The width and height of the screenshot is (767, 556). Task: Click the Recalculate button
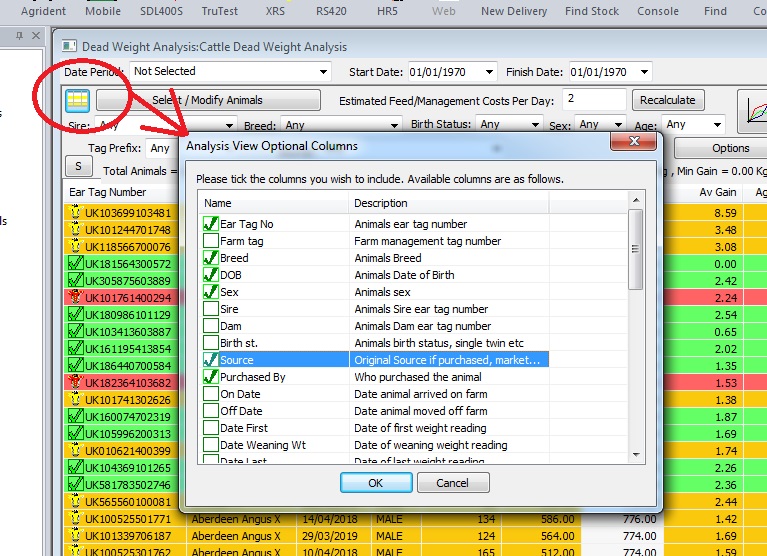tap(669, 100)
